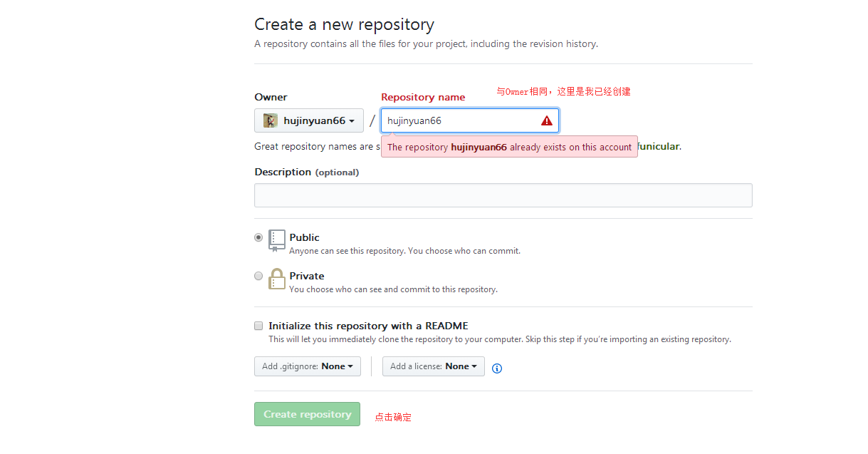Click the 'Description (optional)' label
Image resolution: width=868 pixels, height=454 pixels.
306,172
